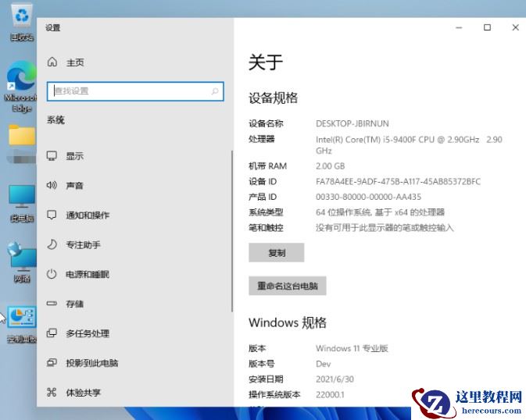The image size is (526, 420).
Task: Select the This PC desktop icon
Action: pos(22,204)
